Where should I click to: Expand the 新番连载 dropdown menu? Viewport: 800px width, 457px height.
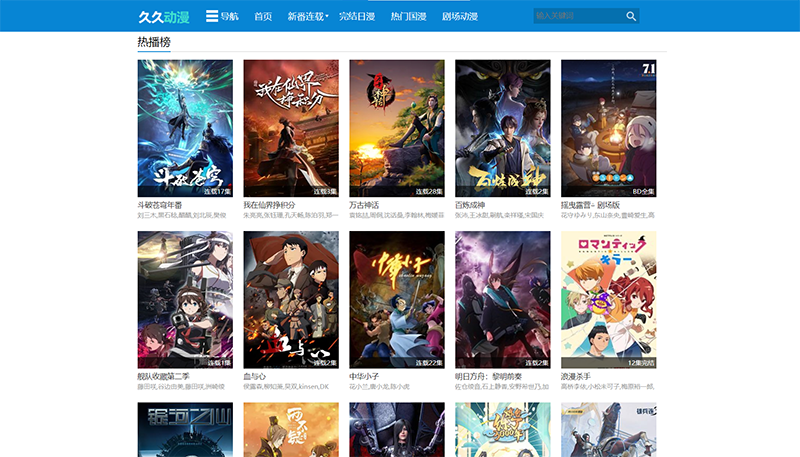tap(308, 16)
